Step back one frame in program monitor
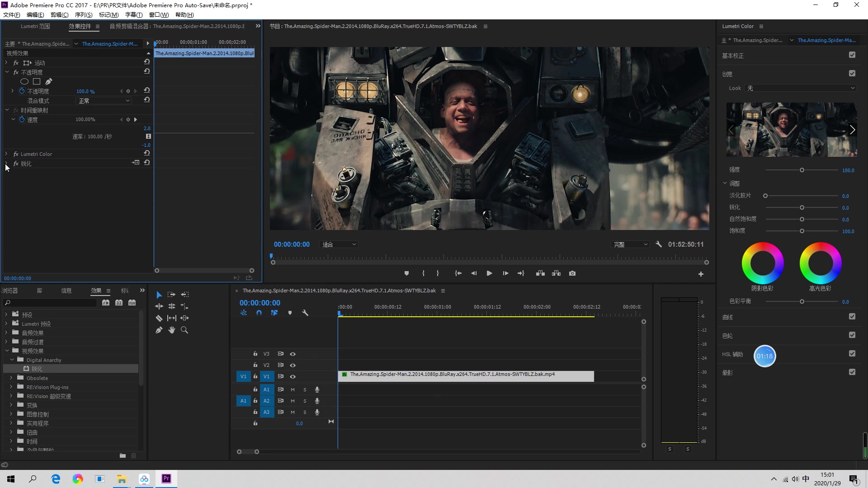The width and height of the screenshot is (868, 488). coord(474,273)
